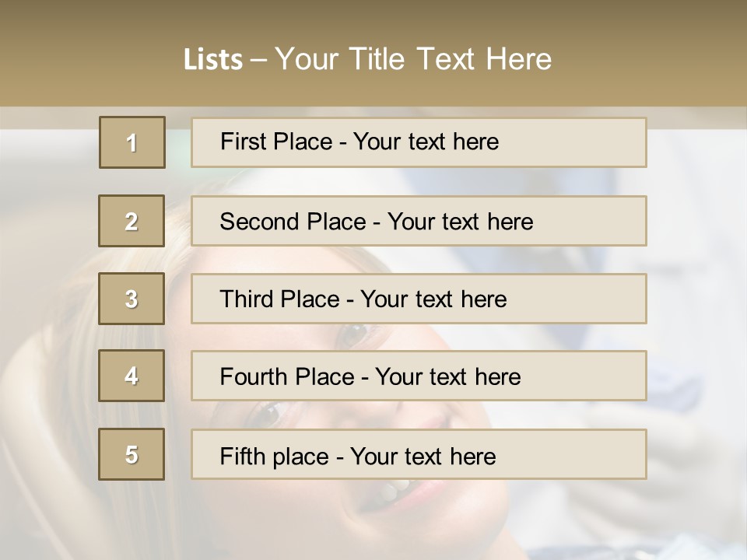Screen dimensions: 747x560
Task: Click "Your Title Text Here" heading text
Action: pyautogui.click(x=413, y=59)
